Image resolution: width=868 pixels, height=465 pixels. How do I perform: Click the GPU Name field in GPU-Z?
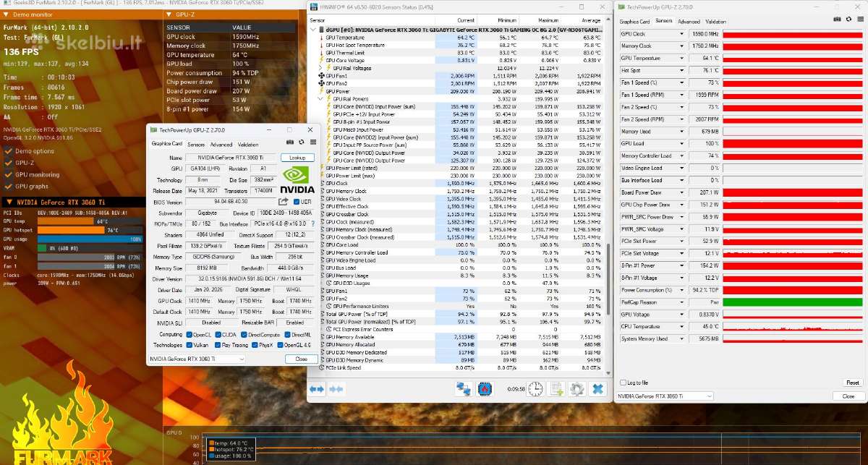pos(231,157)
